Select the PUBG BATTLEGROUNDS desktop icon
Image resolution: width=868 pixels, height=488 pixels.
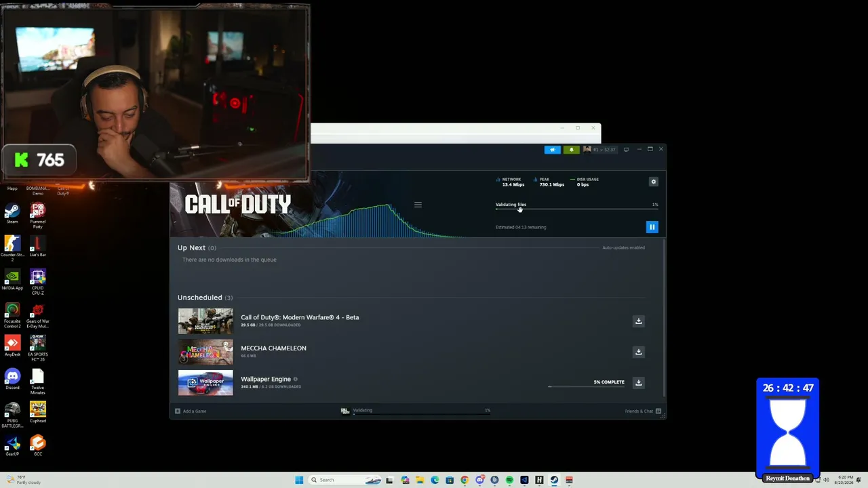(12, 415)
